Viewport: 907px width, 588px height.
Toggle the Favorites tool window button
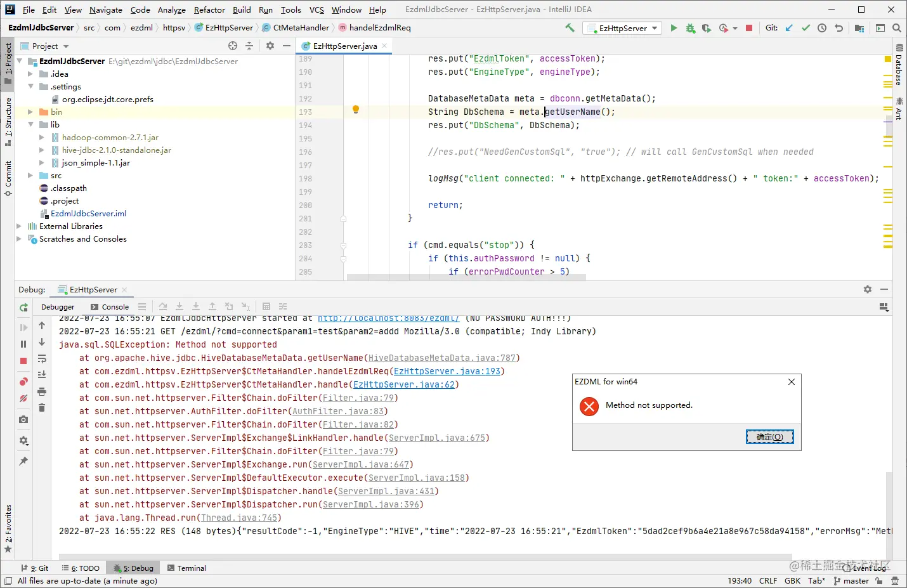(x=8, y=528)
